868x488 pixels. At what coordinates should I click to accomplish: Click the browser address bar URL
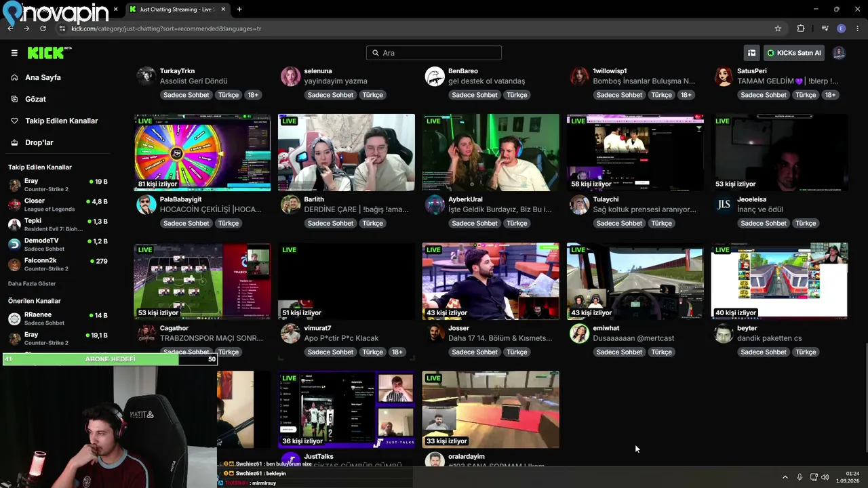tap(166, 28)
